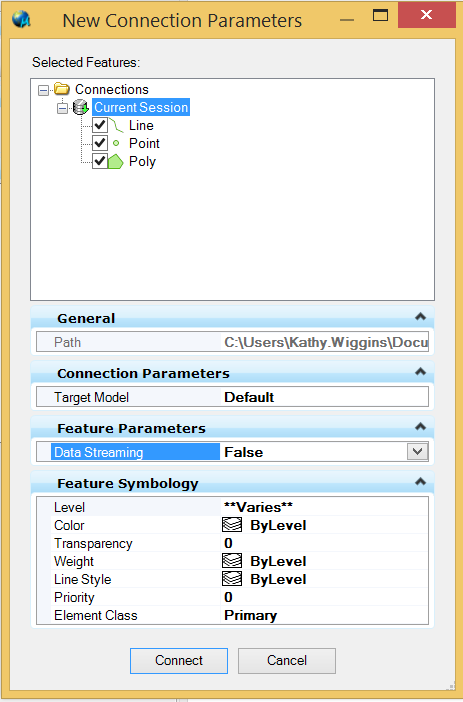Click the Current Session database icon

pyautogui.click(x=81, y=107)
